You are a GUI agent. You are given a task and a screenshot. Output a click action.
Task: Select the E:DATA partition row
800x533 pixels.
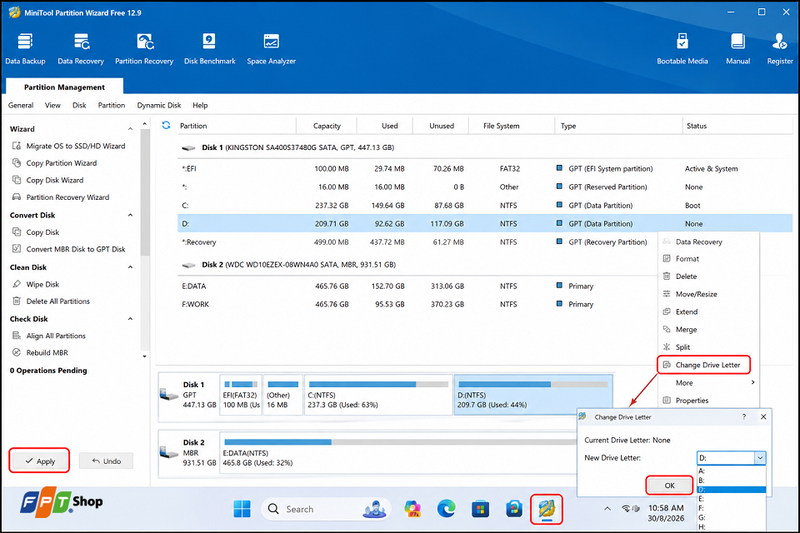click(x=418, y=286)
